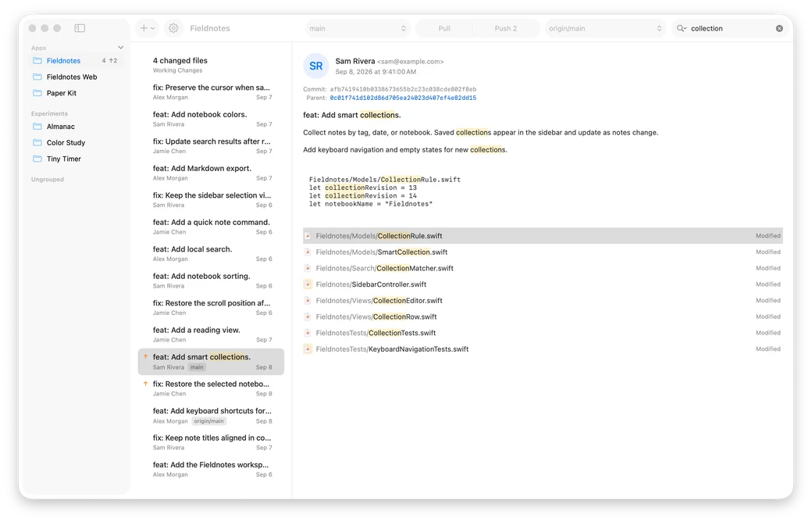This screenshot has height=522, width=812.
Task: Toggle the sidebar visibility icon
Action: pyautogui.click(x=79, y=28)
